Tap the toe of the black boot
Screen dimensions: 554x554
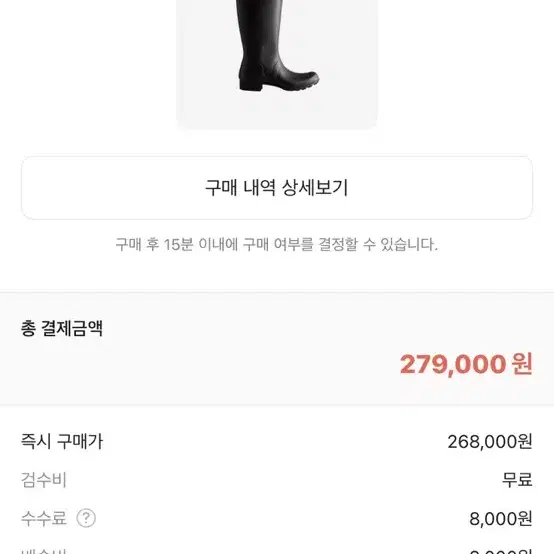click(x=306, y=79)
